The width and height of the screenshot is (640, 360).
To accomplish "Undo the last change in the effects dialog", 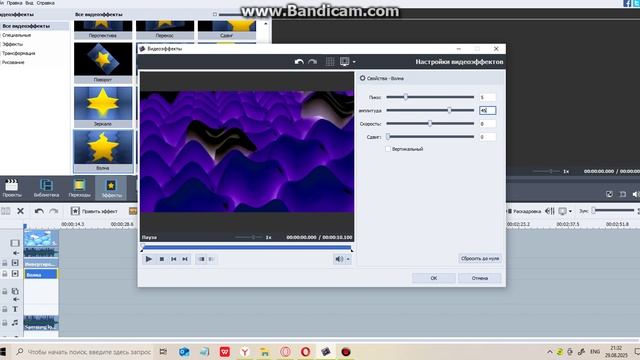I will tap(299, 62).
